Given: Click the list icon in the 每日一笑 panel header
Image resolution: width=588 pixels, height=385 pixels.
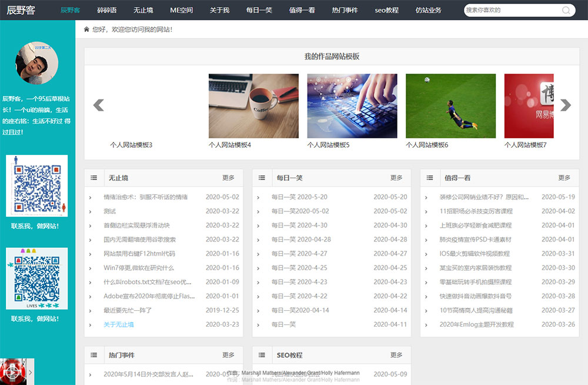Looking at the screenshot, I should pyautogui.click(x=262, y=178).
